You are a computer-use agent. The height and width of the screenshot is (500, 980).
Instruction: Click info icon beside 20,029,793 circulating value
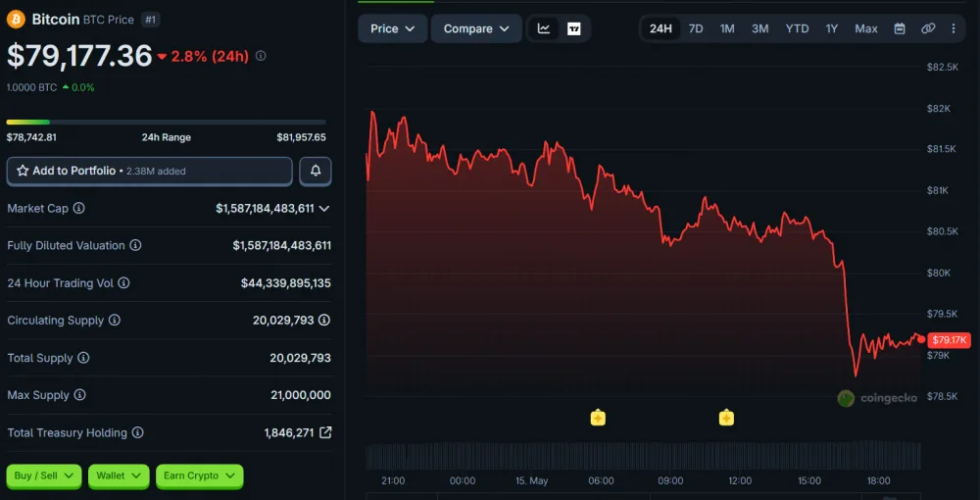(324, 320)
